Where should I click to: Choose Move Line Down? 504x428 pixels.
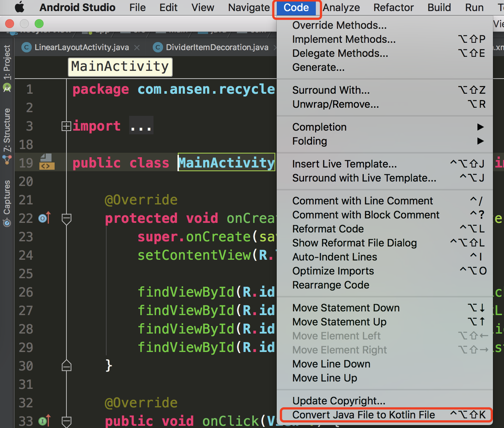[x=385, y=364]
